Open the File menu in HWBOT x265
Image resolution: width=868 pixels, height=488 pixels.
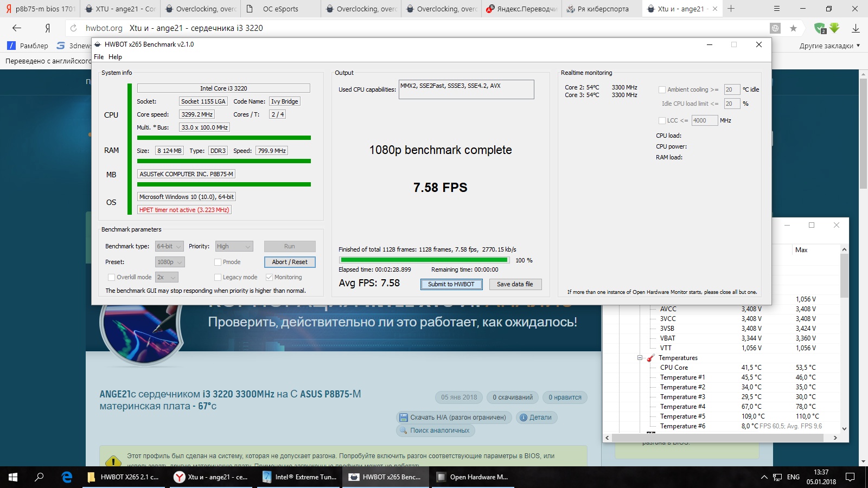coord(99,57)
